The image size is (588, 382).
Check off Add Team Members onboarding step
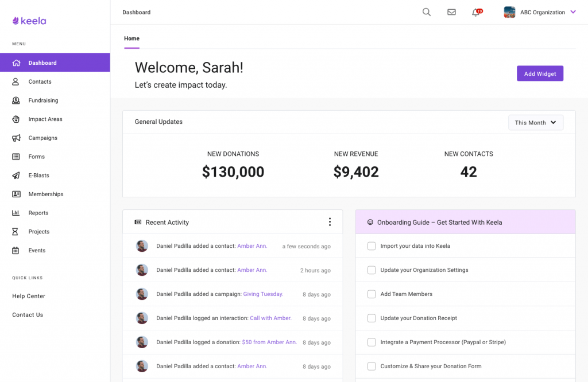pos(371,294)
